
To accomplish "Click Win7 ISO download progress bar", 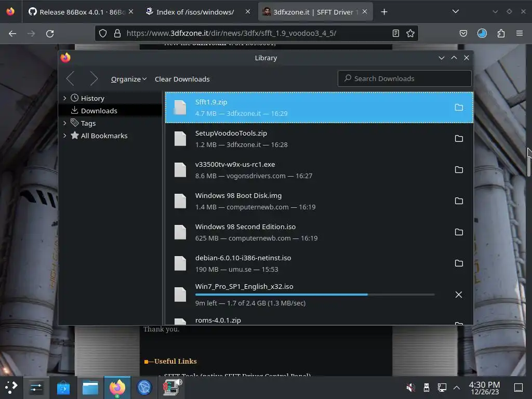I will pyautogui.click(x=315, y=295).
